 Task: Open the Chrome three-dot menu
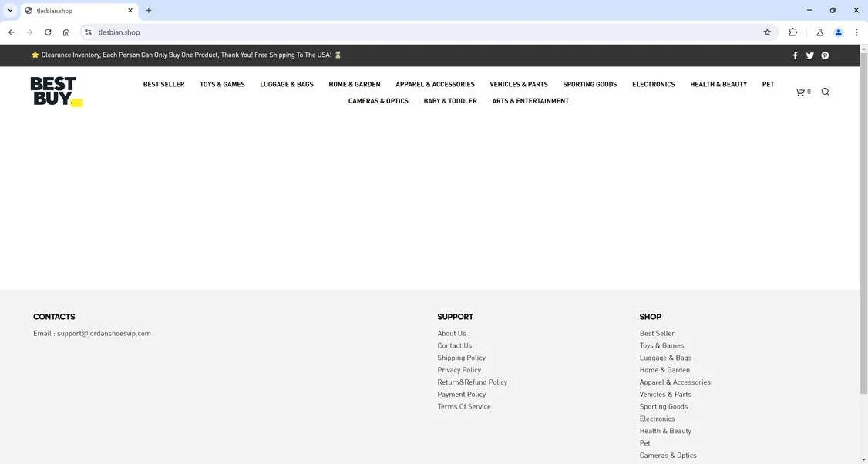(856, 32)
